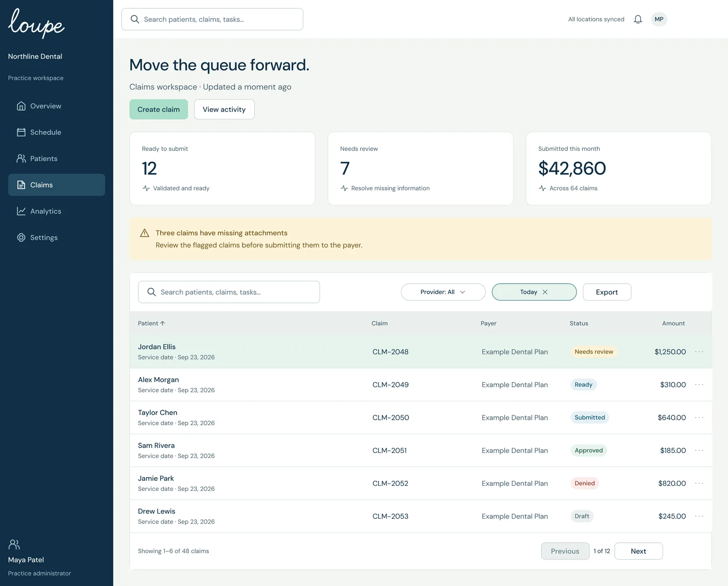
Task: Click the warning triangle in the alert banner
Action: click(x=145, y=233)
